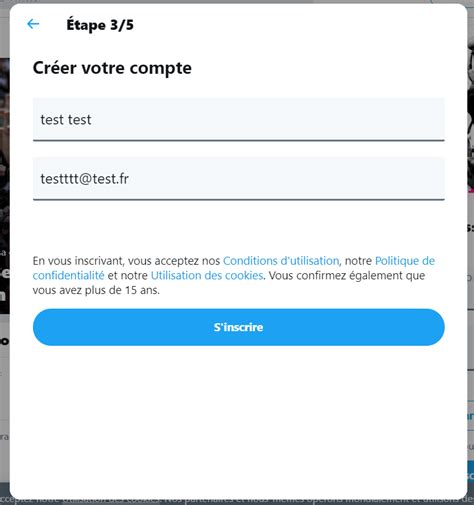Submit with the S'inscrire button
Image resolution: width=474 pixels, height=505 pixels.
[239, 327]
